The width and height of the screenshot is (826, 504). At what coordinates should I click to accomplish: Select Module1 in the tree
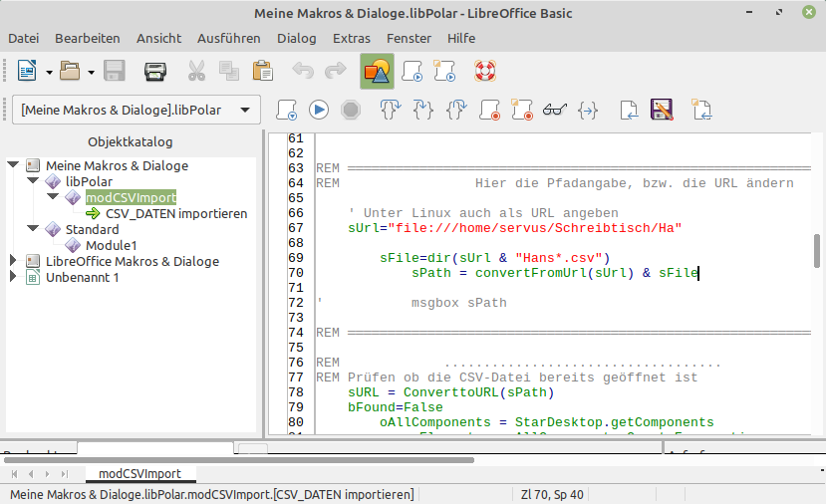(112, 245)
